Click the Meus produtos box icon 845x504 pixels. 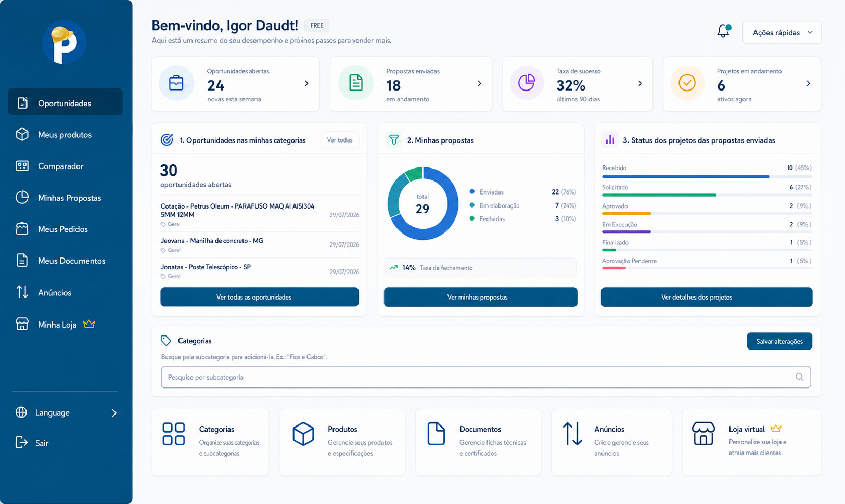point(22,134)
